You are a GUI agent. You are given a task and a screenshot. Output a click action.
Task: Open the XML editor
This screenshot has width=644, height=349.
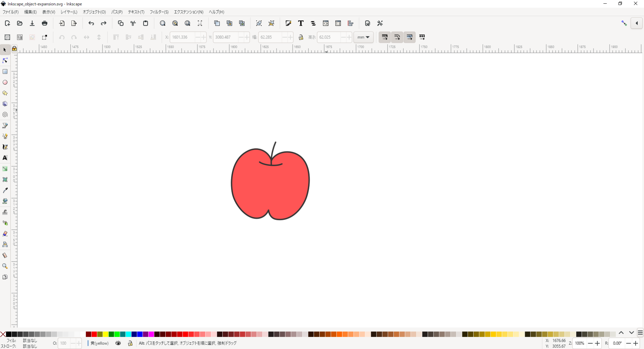[x=326, y=23]
